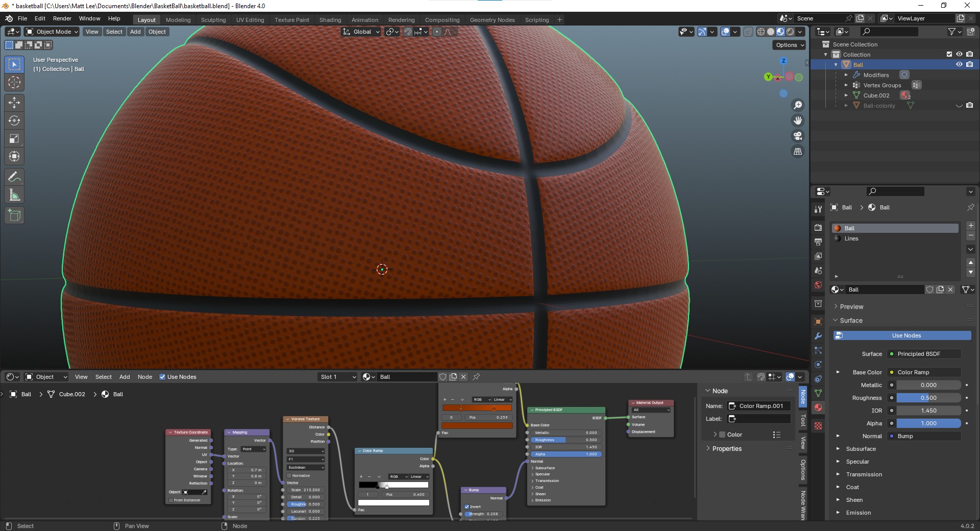980x531 pixels.
Task: Toggle Invert checkbox on Bump node
Action: tap(467, 507)
